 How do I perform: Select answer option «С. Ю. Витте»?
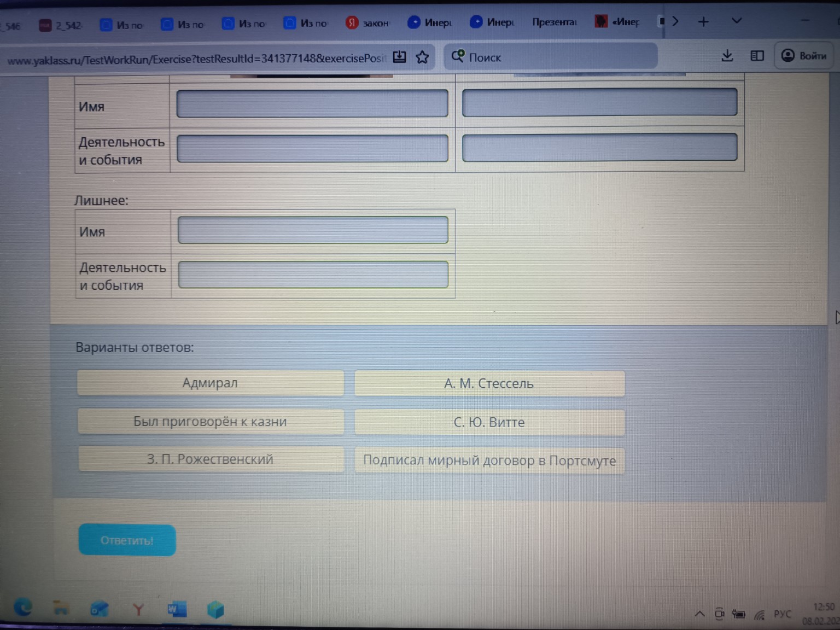(489, 422)
